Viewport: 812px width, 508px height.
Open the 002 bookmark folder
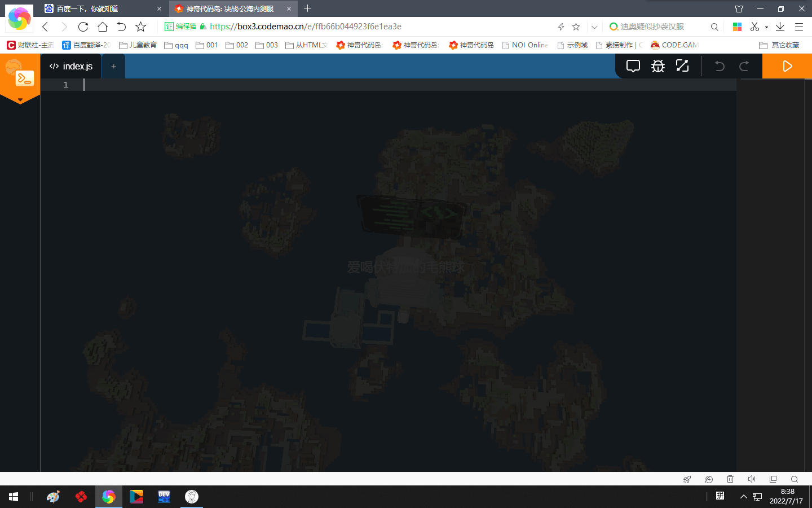(237, 45)
